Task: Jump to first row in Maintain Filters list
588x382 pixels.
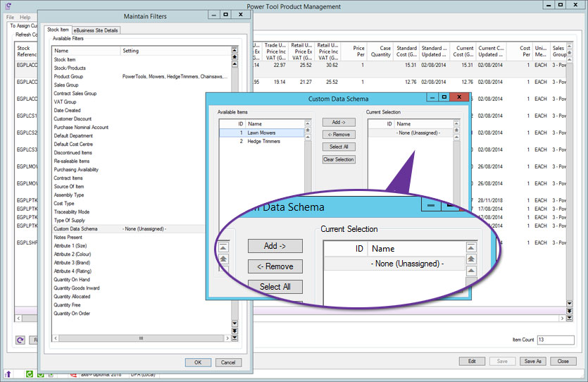Action: point(234,50)
